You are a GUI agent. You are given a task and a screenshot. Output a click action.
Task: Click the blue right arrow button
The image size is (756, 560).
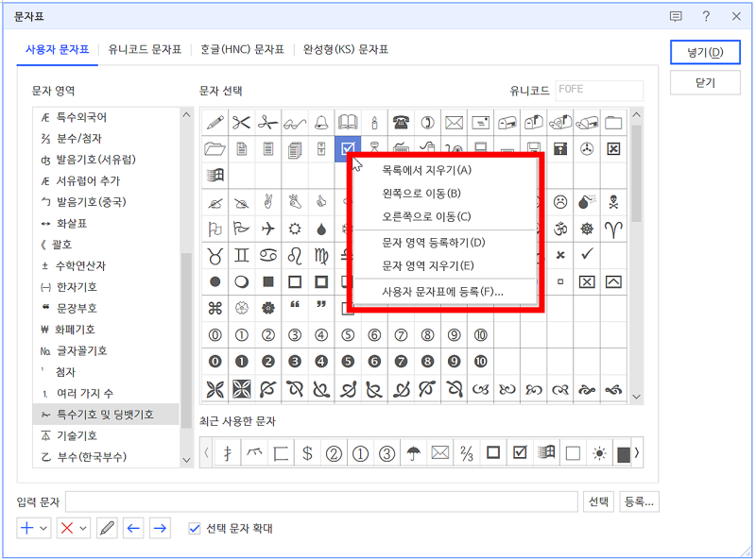pyautogui.click(x=160, y=528)
